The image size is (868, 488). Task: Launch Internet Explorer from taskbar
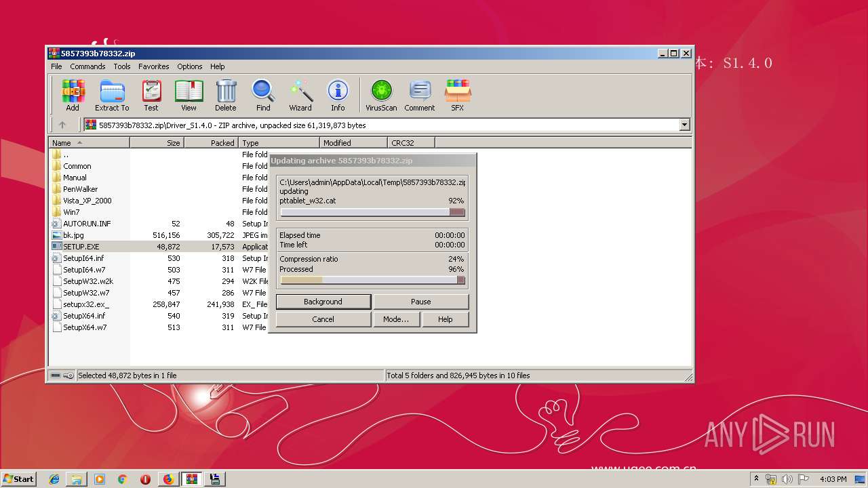click(54, 479)
